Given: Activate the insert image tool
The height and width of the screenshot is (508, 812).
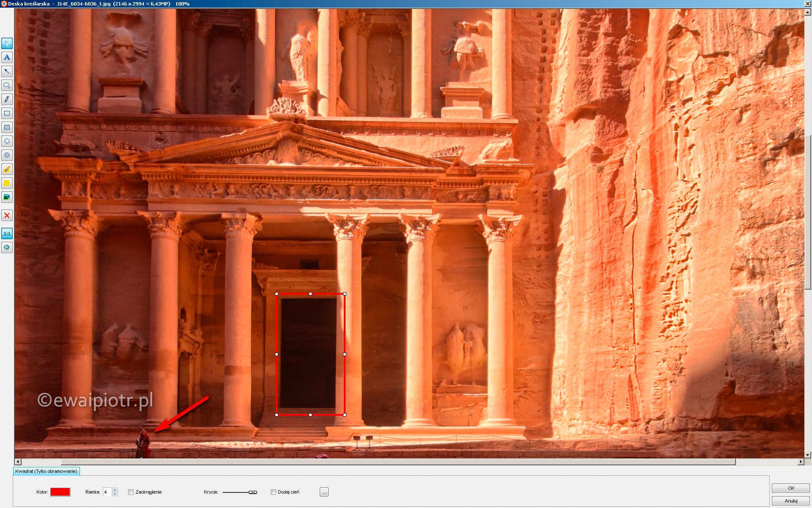Looking at the screenshot, I should [x=7, y=197].
